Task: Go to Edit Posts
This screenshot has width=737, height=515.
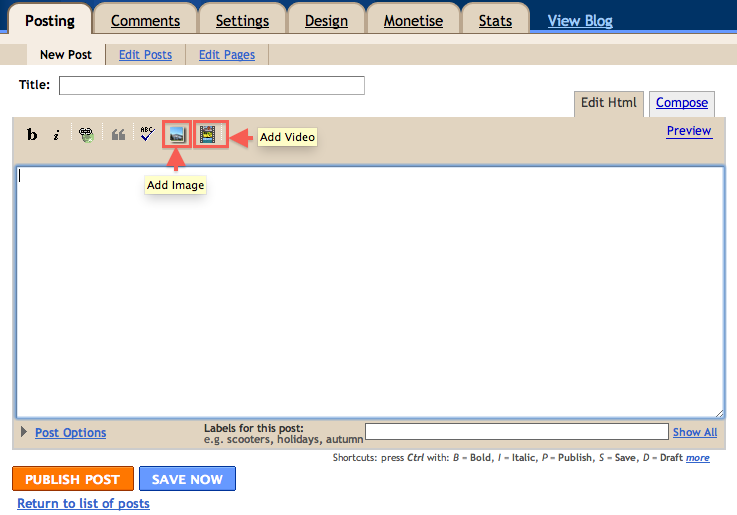Action: [145, 55]
